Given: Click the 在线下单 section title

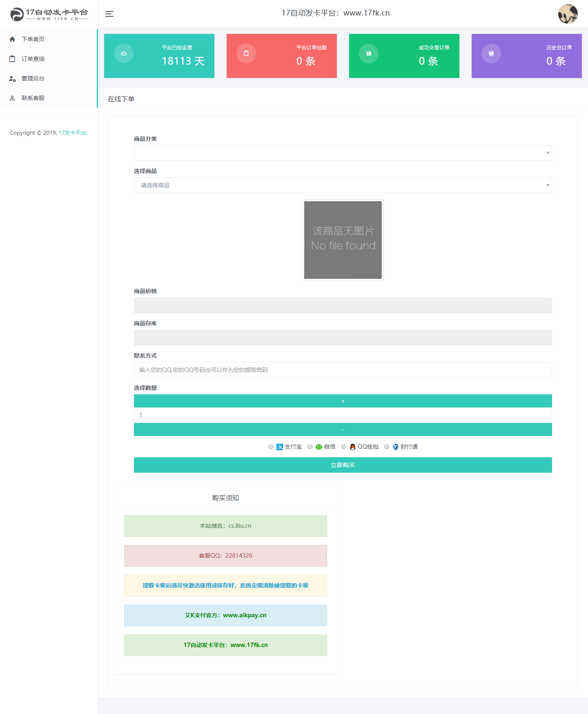Looking at the screenshot, I should (x=121, y=99).
